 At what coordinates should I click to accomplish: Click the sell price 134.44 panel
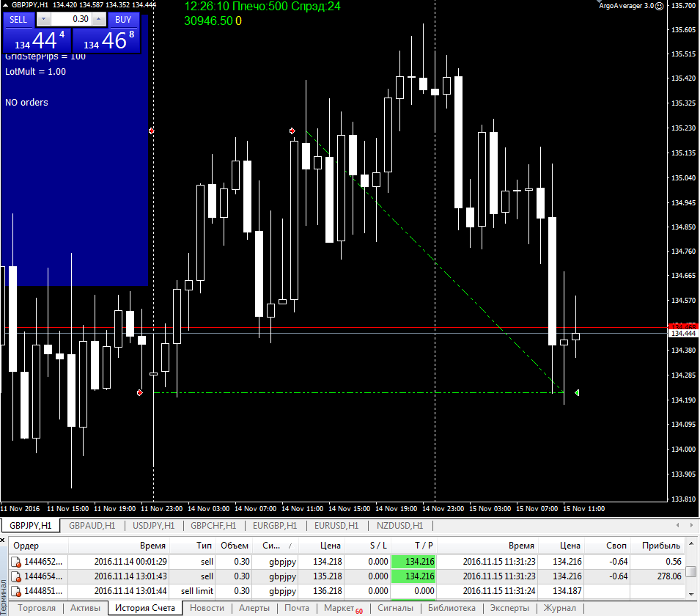point(37,40)
